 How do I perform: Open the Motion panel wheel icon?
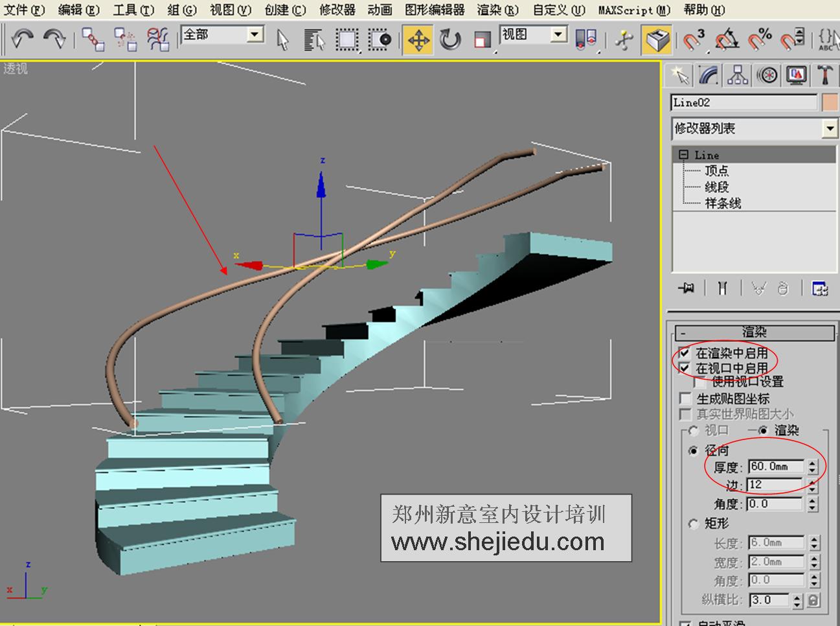tap(767, 75)
